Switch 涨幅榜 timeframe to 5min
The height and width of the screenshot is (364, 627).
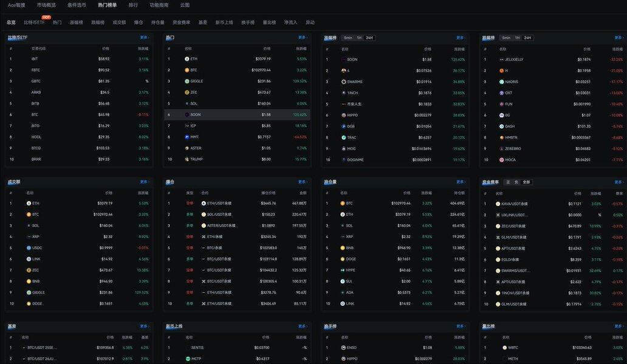coord(348,38)
